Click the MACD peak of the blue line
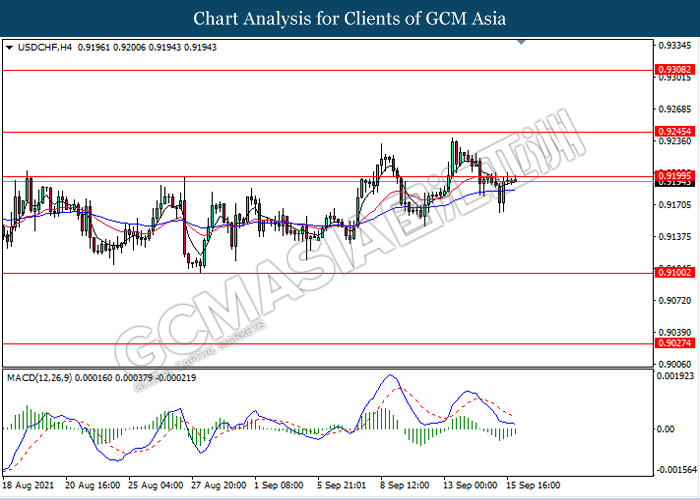Image resolution: width=700 pixels, height=500 pixels. 389,377
